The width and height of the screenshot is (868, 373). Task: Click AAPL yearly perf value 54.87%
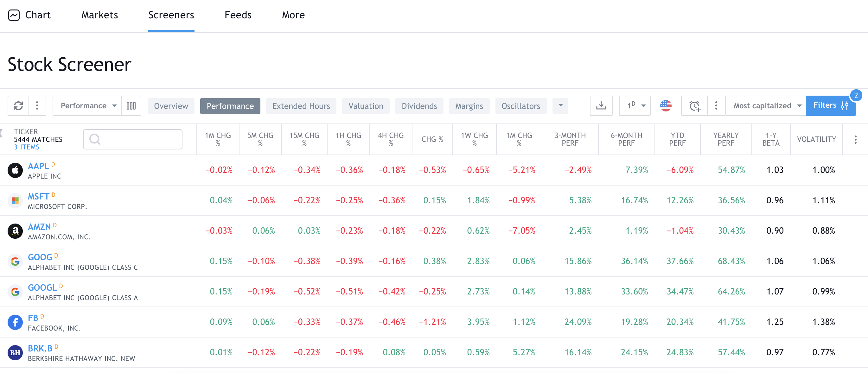tap(731, 170)
